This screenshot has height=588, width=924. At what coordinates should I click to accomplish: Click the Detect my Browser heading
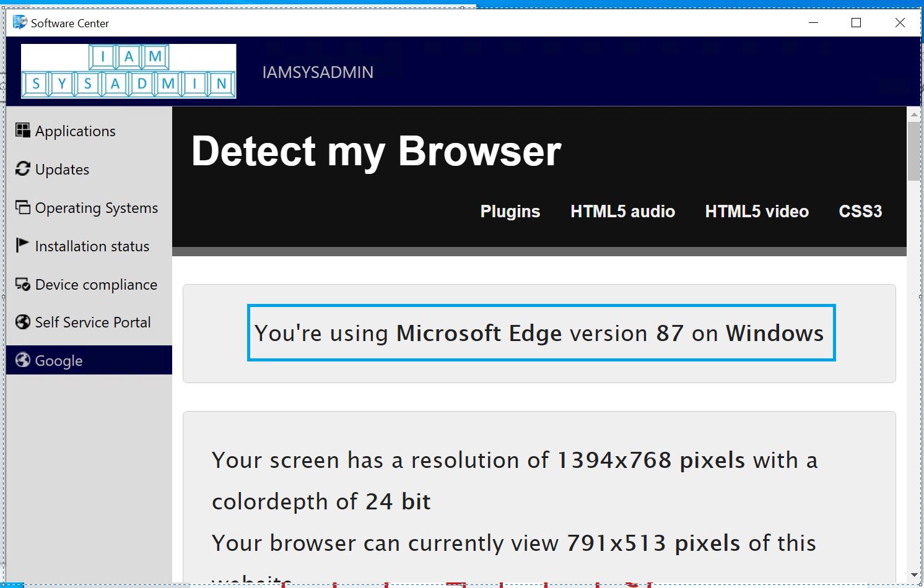click(x=377, y=151)
